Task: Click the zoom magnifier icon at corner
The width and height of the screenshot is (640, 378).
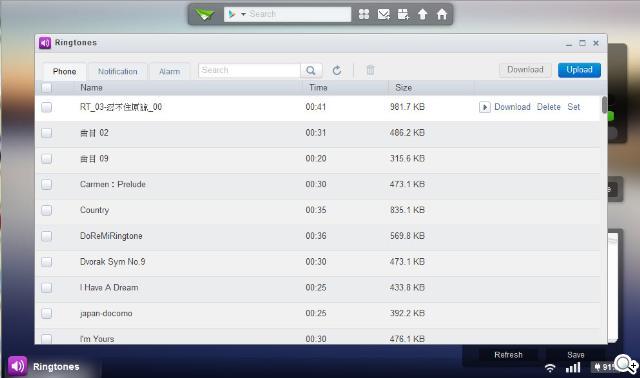Action: point(626,365)
